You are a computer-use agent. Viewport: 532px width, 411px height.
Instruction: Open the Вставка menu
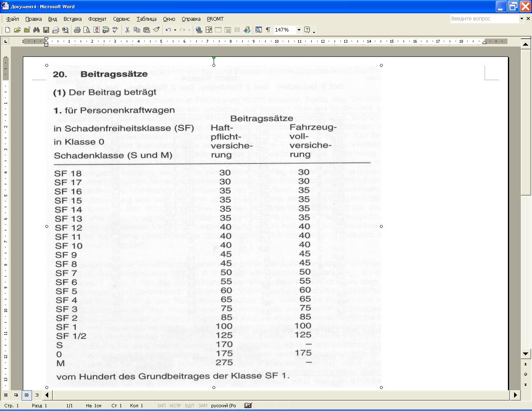coord(73,19)
